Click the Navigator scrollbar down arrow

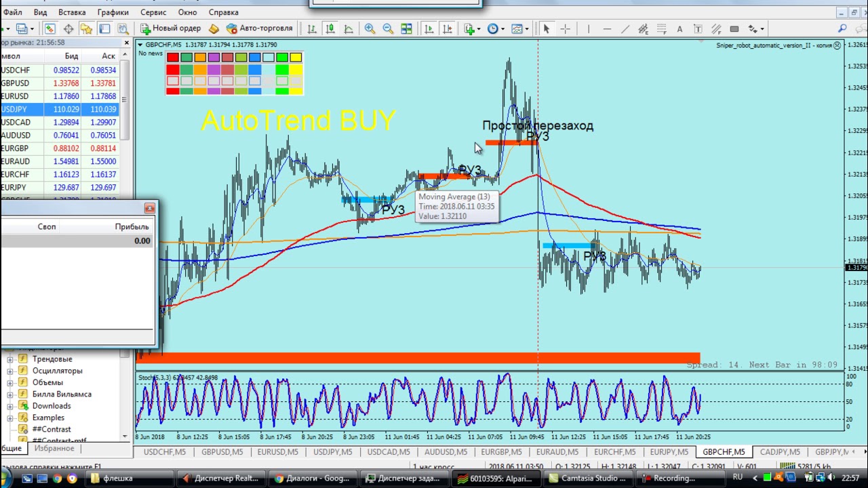(x=125, y=437)
